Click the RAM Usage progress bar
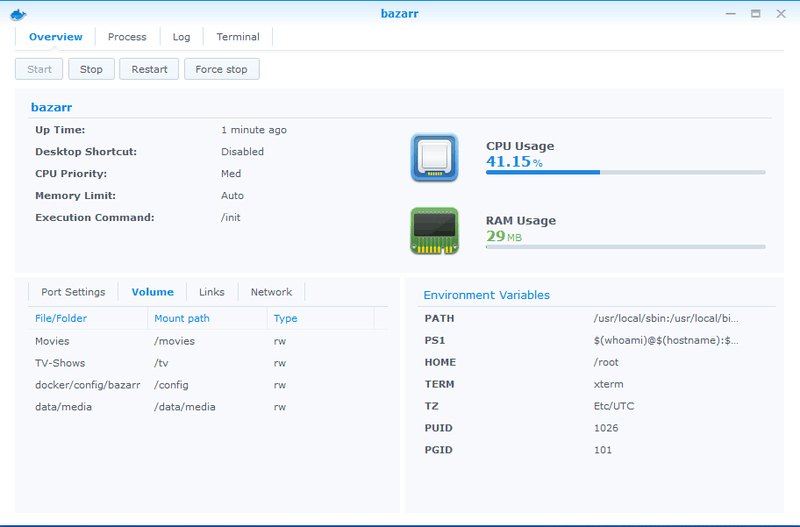The image size is (800, 527). 626,247
